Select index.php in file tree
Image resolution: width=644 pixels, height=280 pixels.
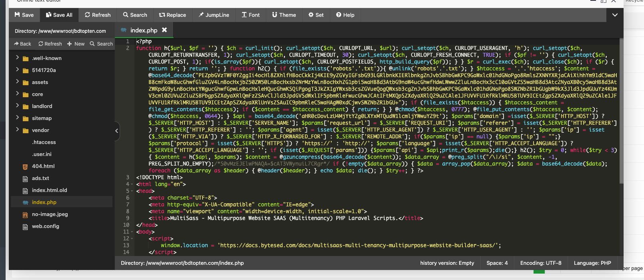[44, 202]
